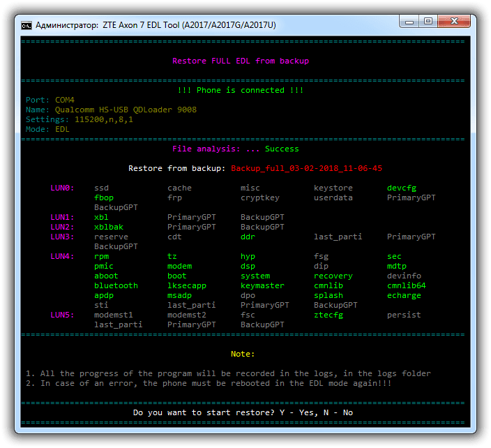This screenshot has width=491, height=448.
Task: Minimize the ZTE Axon 7 EDL Tool window
Action: (x=409, y=22)
